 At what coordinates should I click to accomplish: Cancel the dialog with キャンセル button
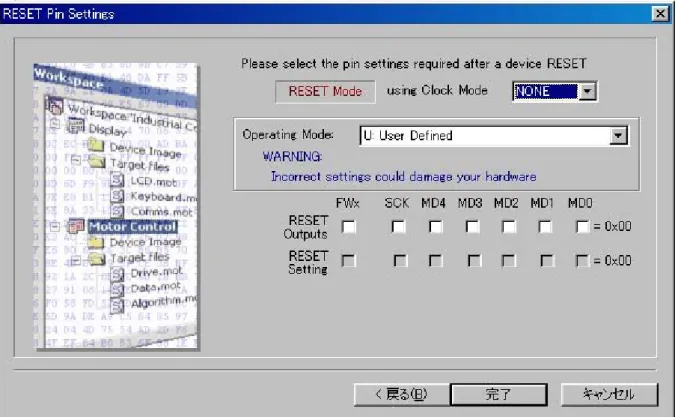pyautogui.click(x=609, y=394)
